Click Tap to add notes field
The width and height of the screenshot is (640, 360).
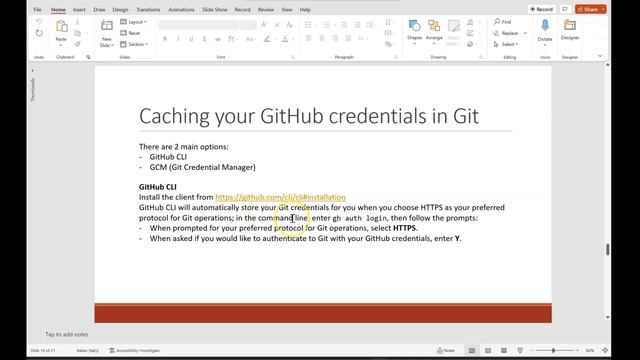(x=67, y=334)
